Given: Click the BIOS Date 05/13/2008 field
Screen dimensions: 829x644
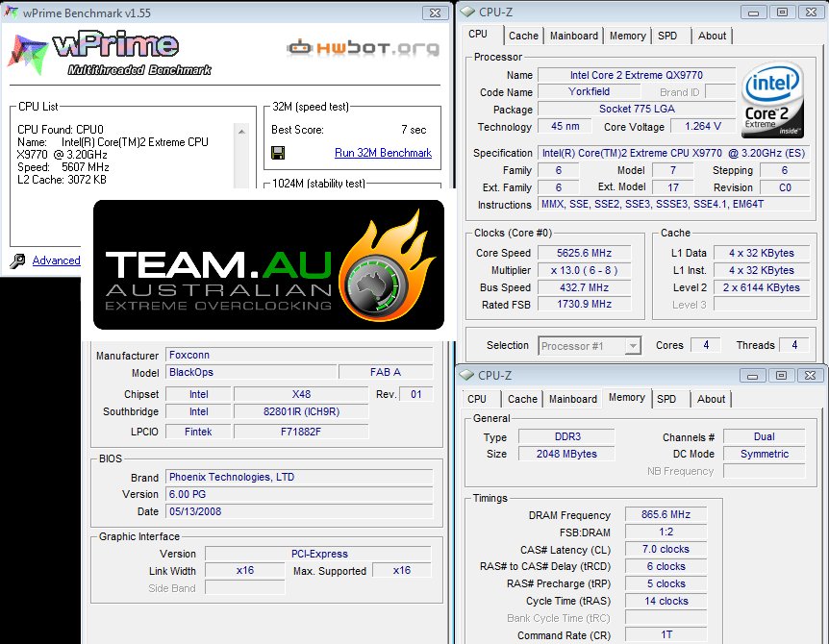Looking at the screenshot, I should tap(299, 511).
